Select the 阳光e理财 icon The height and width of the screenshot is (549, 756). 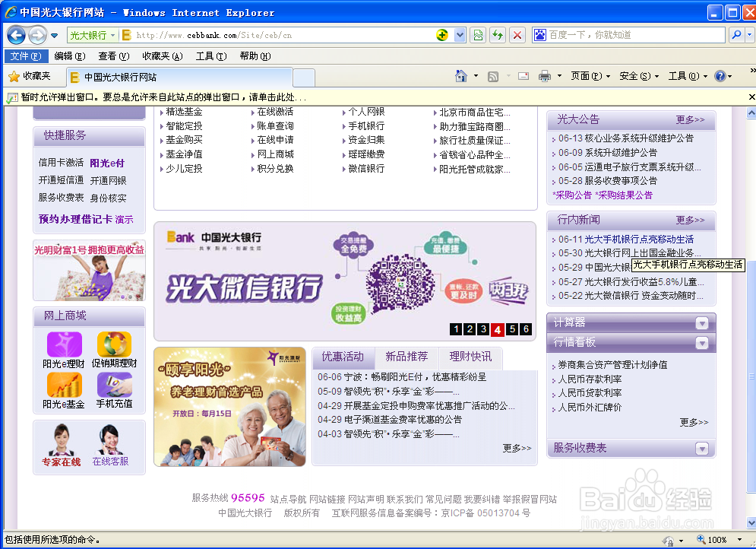[x=64, y=345]
